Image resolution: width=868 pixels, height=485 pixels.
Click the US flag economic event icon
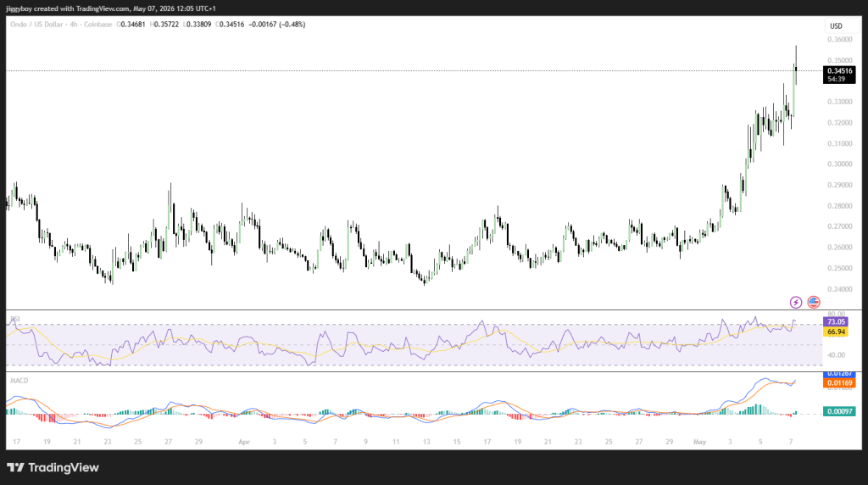click(813, 303)
